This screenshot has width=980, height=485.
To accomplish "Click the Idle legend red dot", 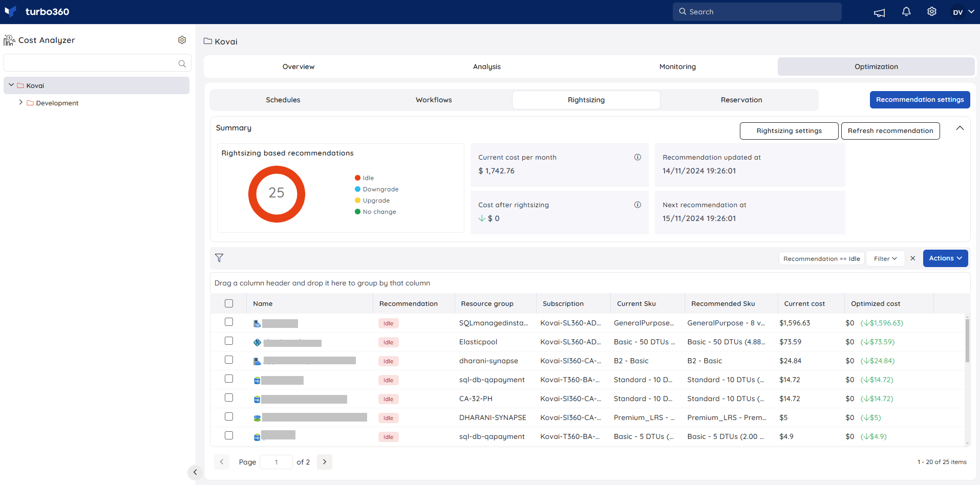I will point(357,178).
